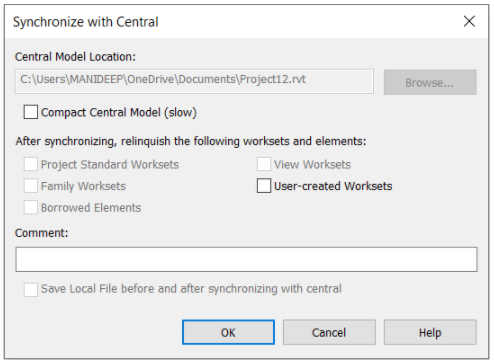494x363 pixels.
Task: Enable Compact Central Model checkbox
Action: [x=31, y=112]
